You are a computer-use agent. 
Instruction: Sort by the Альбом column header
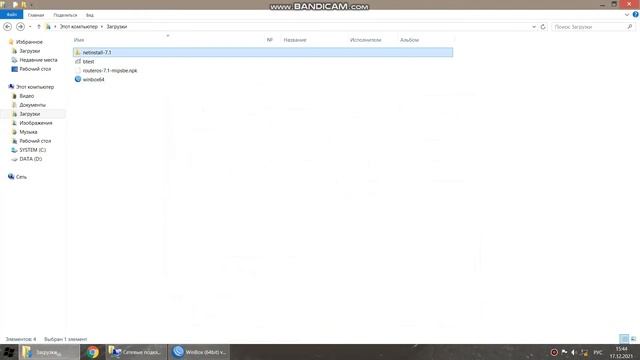point(409,40)
